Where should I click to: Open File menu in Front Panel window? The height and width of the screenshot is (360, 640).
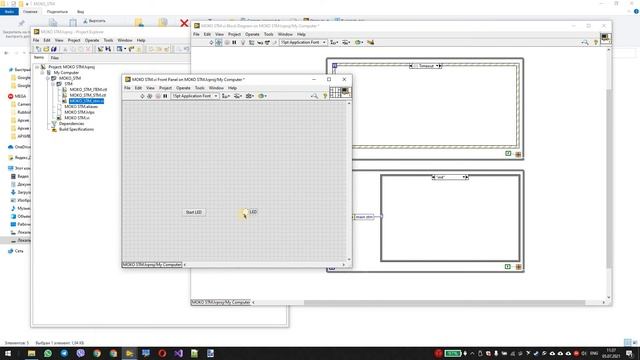pos(127,88)
